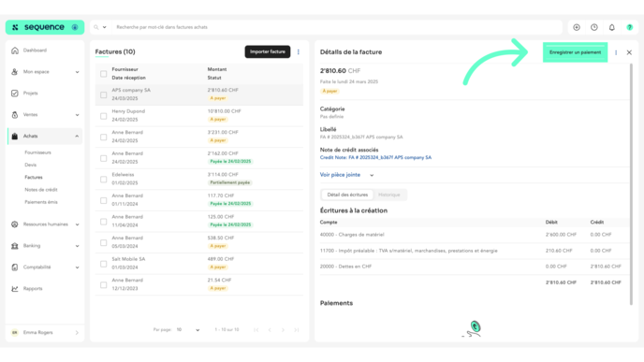Viewport: 644px width, 362px height.
Task: Expand the Comptabilité chevron
Action: point(77,268)
